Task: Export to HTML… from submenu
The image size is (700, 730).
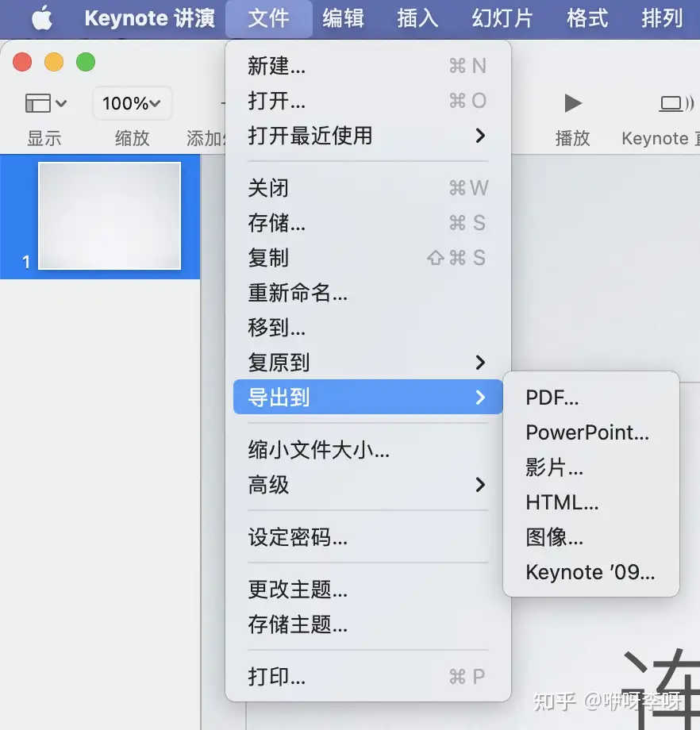Action: (x=591, y=501)
